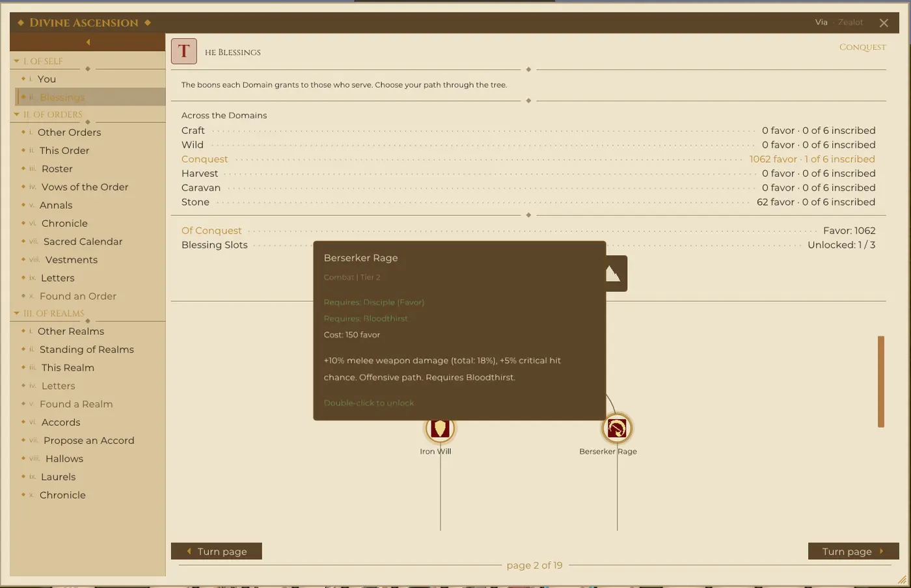Image resolution: width=911 pixels, height=588 pixels.
Task: Select the Conquest domain row
Action: [x=528, y=159]
